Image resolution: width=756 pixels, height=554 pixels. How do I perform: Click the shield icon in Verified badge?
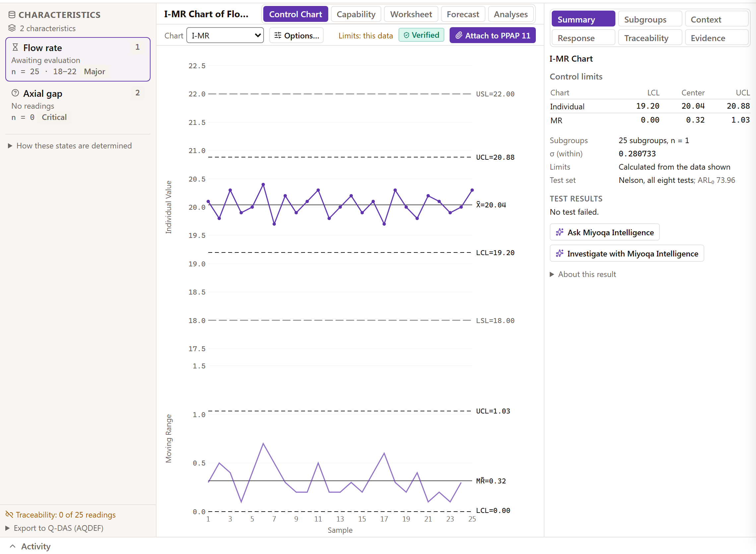point(407,35)
